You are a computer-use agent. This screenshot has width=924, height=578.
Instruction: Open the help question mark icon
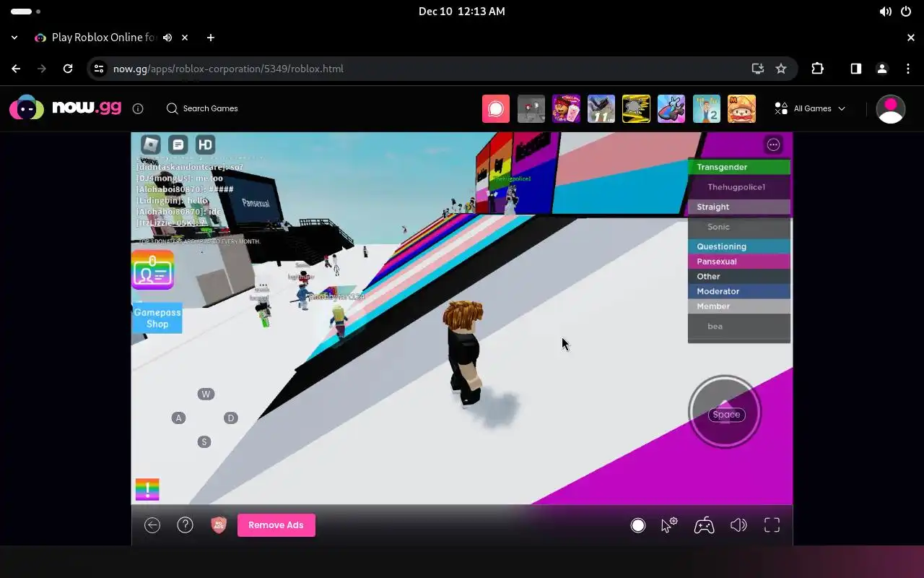[186, 525]
